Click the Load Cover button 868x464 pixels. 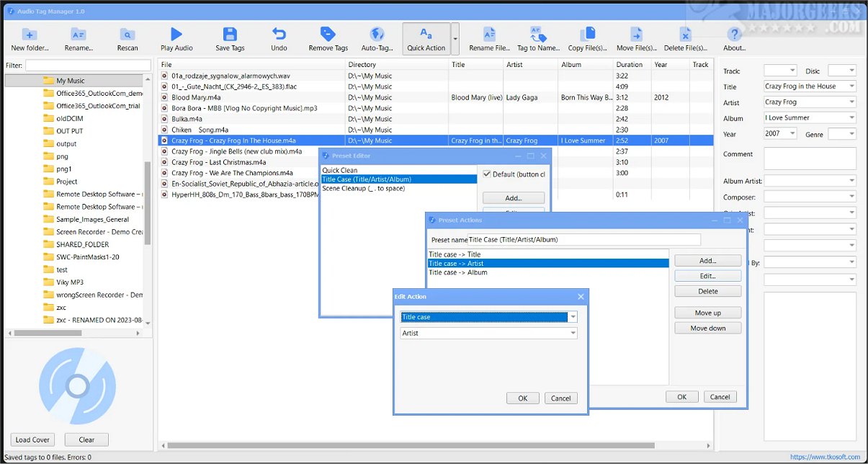(x=32, y=440)
